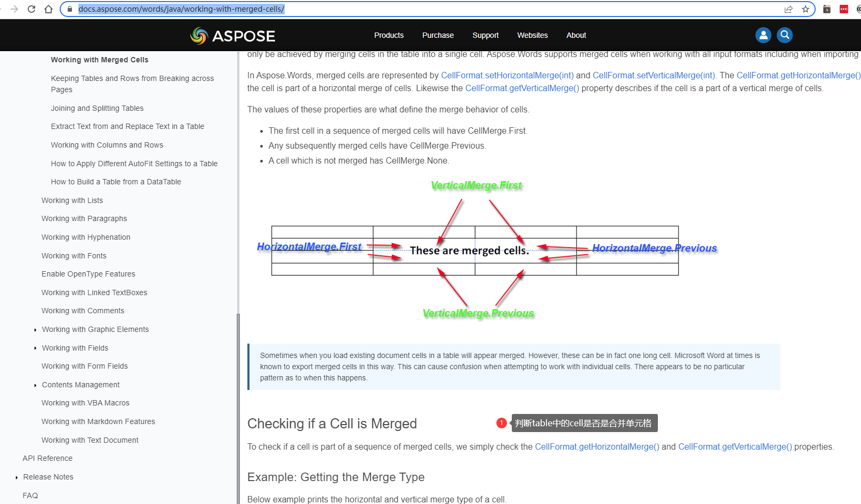Open the About menu

[x=576, y=35]
